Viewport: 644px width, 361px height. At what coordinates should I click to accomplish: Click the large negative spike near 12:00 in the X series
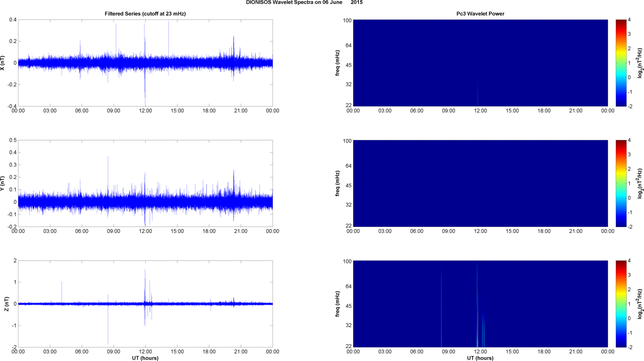pyautogui.click(x=145, y=87)
